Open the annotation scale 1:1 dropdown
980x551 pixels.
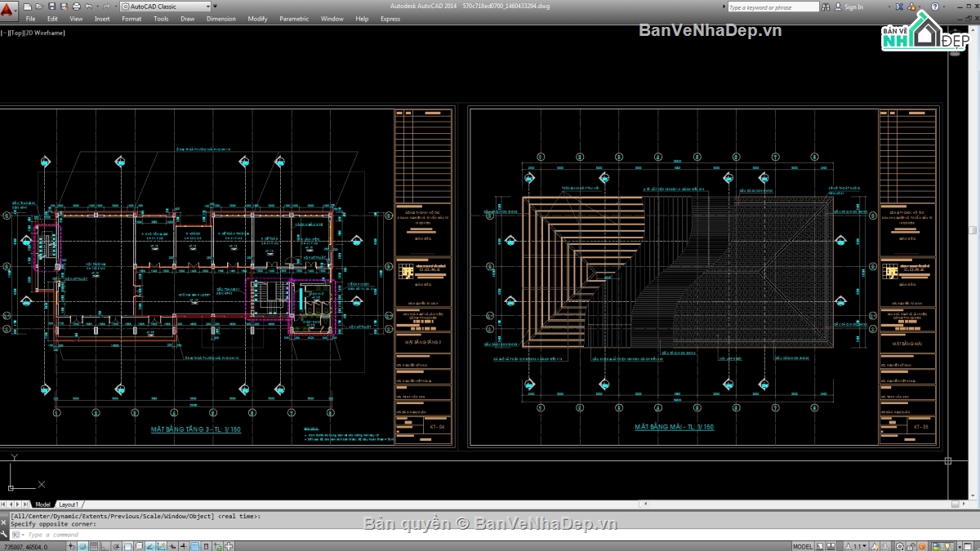point(858,545)
